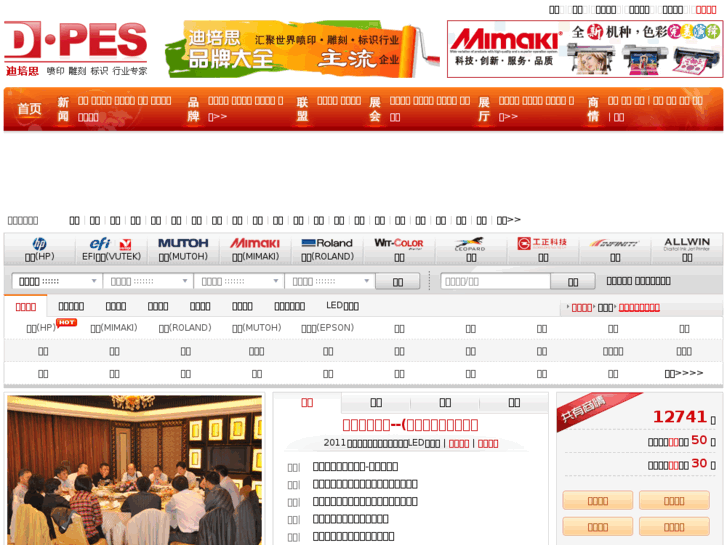Open the EFI VUTEK brand logo
This screenshot has width=727, height=545.
click(111, 244)
